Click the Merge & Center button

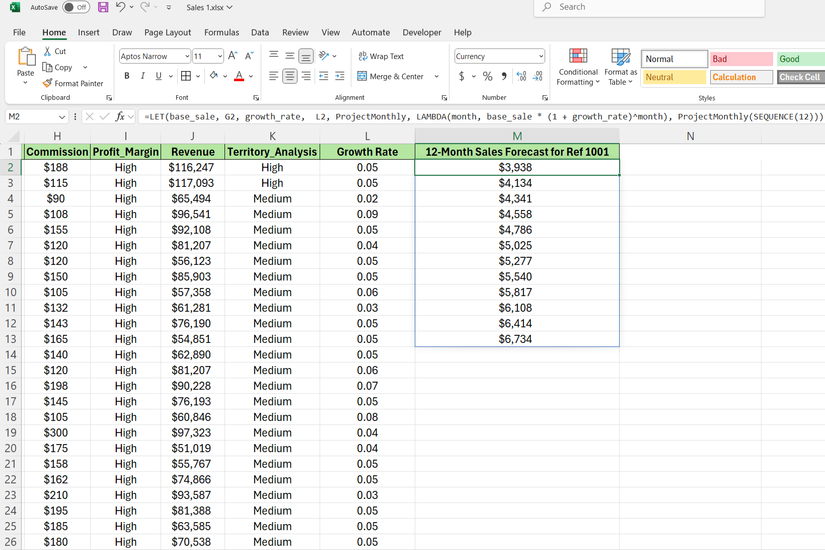[390, 76]
